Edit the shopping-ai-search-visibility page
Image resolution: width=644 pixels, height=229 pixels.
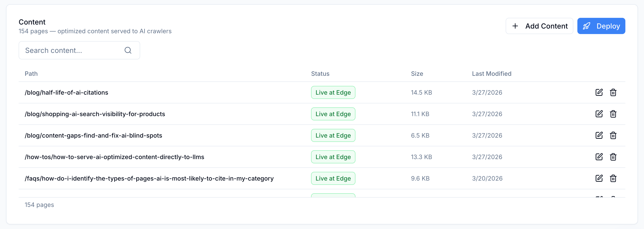(x=599, y=114)
